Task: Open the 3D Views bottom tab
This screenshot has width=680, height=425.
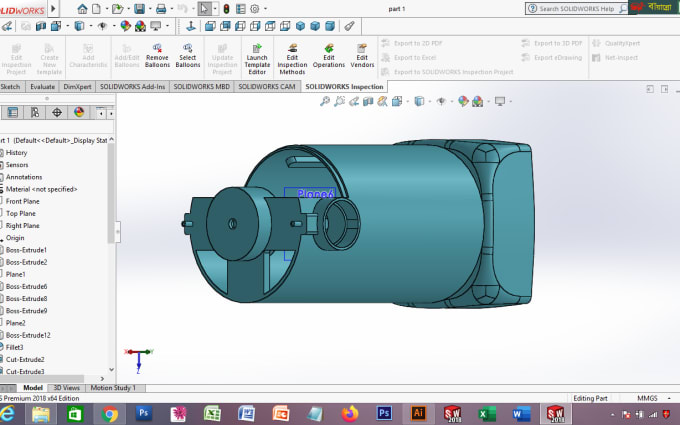Action: coord(66,388)
